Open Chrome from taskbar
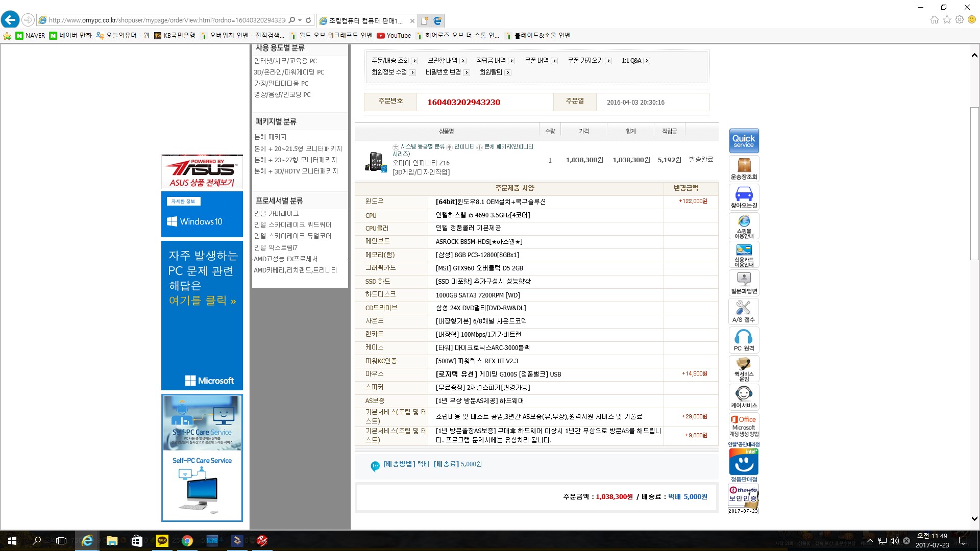The image size is (980, 551). [187, 541]
